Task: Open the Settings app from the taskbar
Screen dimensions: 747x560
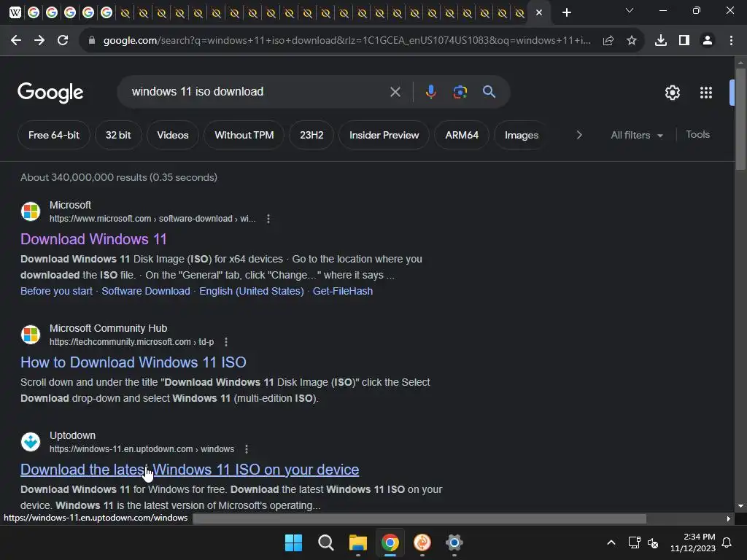Action: pos(454,542)
